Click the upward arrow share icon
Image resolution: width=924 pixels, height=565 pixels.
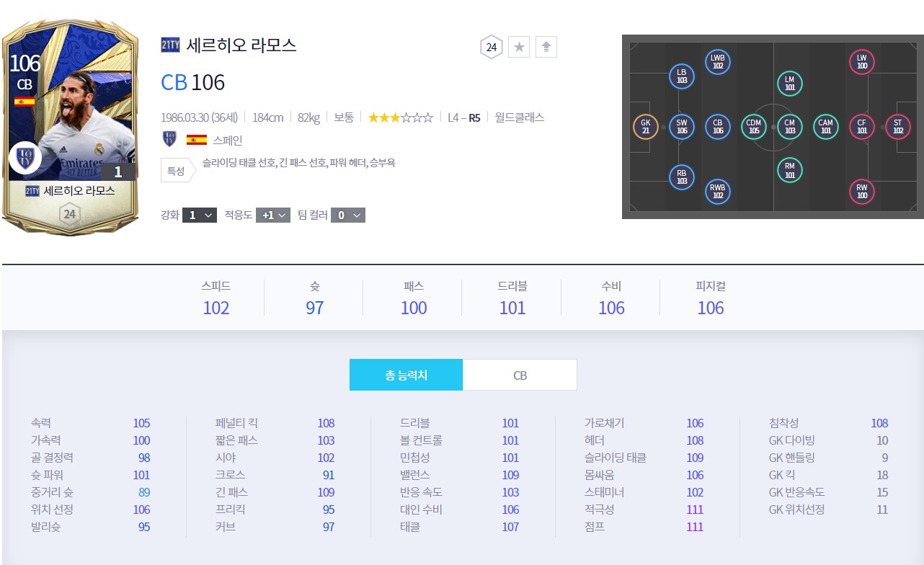tap(546, 48)
